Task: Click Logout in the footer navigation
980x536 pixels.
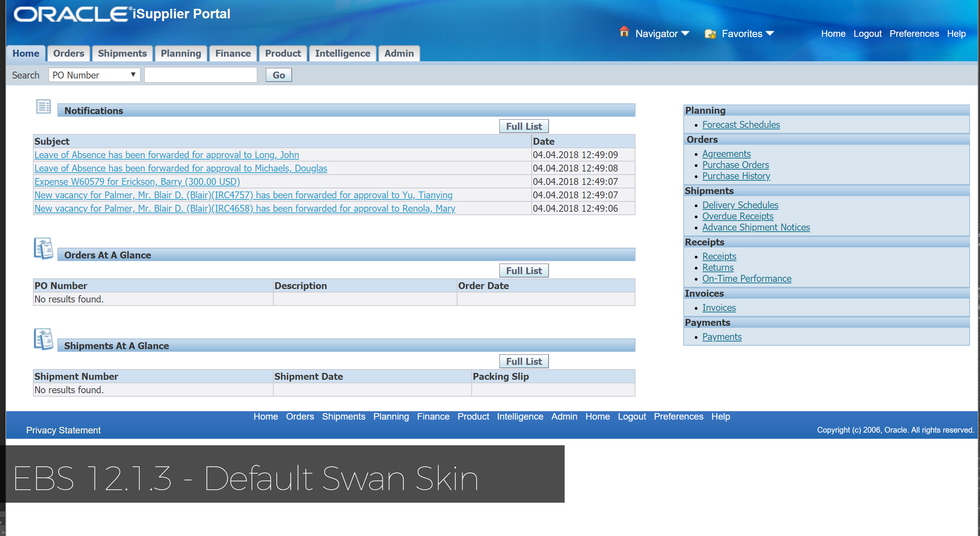Action: [x=632, y=417]
